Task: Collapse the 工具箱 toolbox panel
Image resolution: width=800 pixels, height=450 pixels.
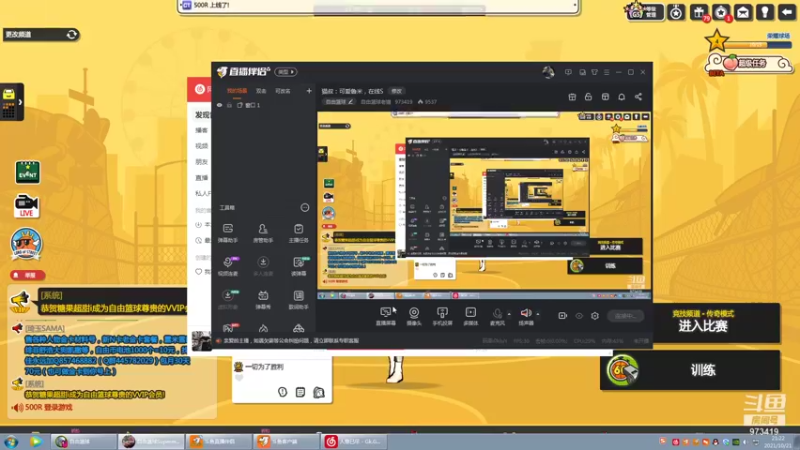Action: pyautogui.click(x=305, y=207)
